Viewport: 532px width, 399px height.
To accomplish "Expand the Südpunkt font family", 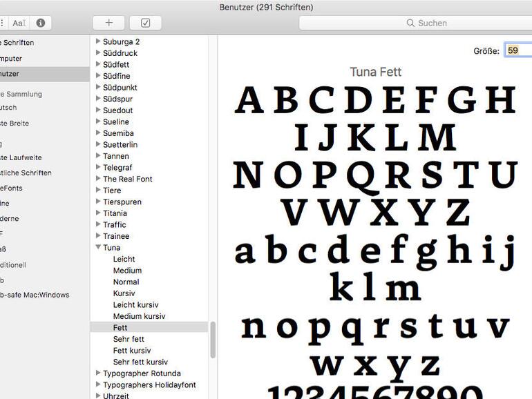I will (x=98, y=87).
